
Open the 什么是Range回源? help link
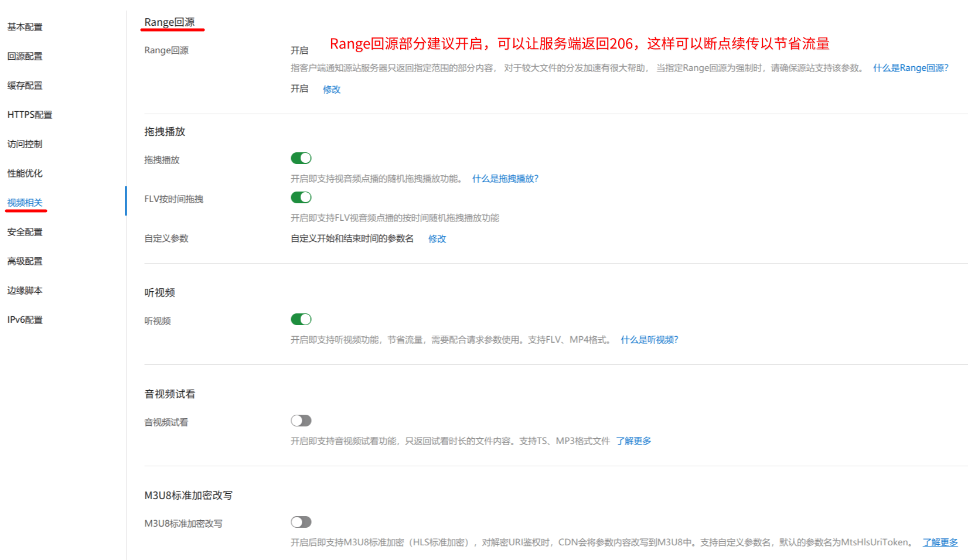(x=911, y=68)
